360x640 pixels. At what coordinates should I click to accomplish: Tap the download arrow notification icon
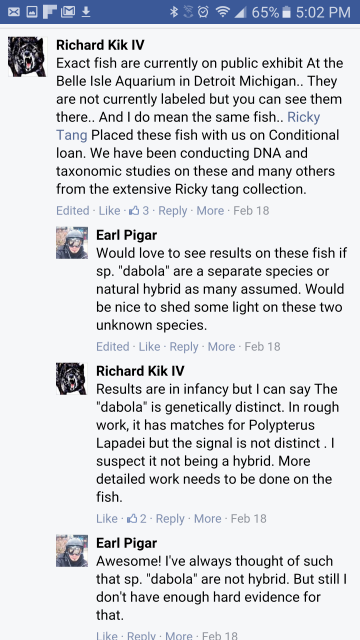85,12
